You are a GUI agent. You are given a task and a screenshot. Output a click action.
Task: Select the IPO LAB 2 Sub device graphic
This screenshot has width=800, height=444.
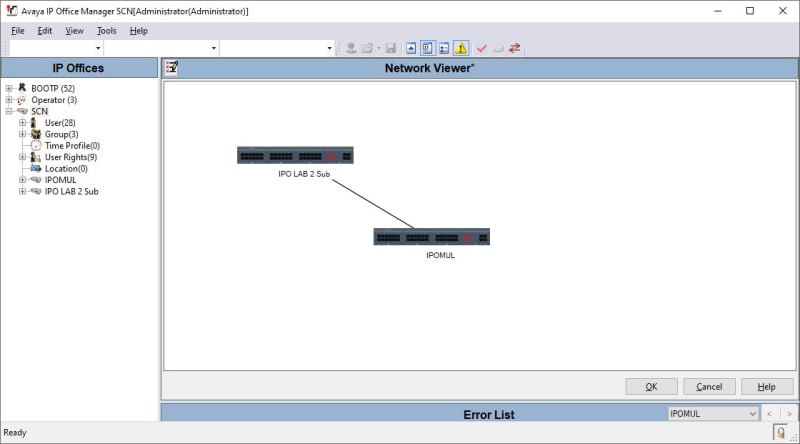pyautogui.click(x=295, y=155)
